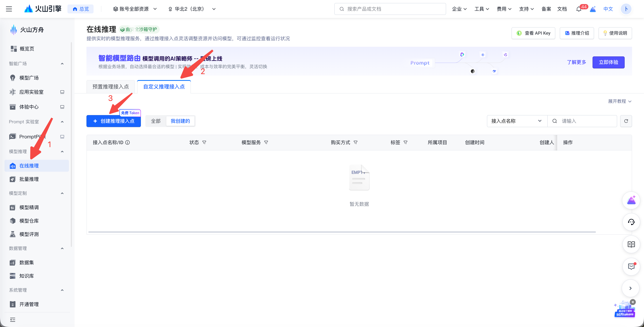Open 使用说明
644x327 pixels.
click(615, 33)
